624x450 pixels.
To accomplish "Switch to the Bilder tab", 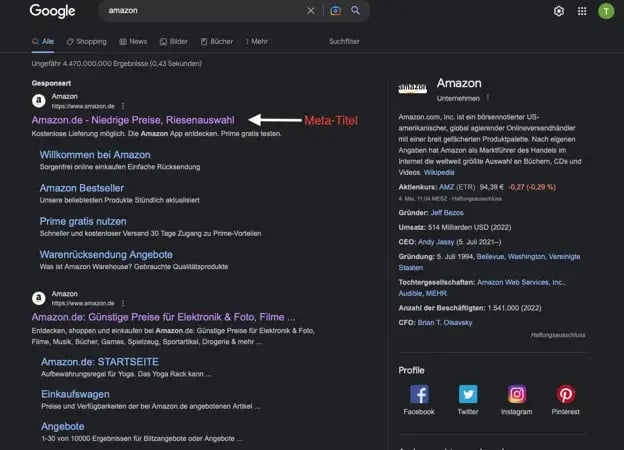I will click(174, 41).
